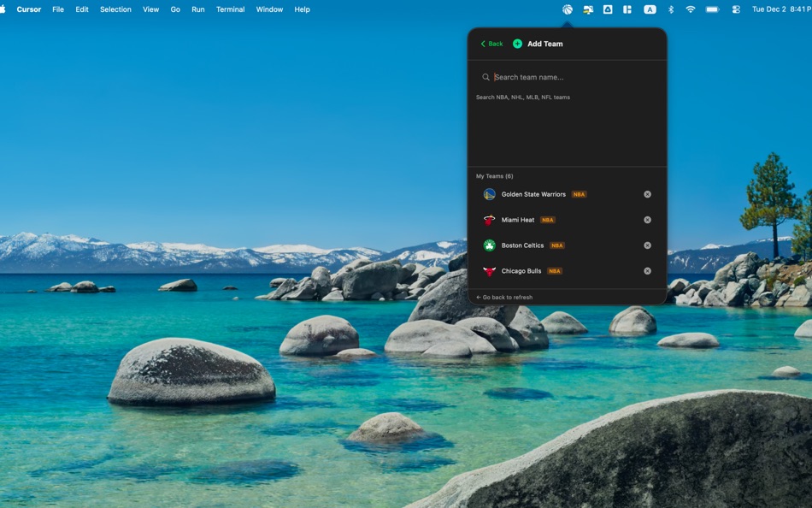
Task: Click the Miami Heat logo
Action: point(490,220)
